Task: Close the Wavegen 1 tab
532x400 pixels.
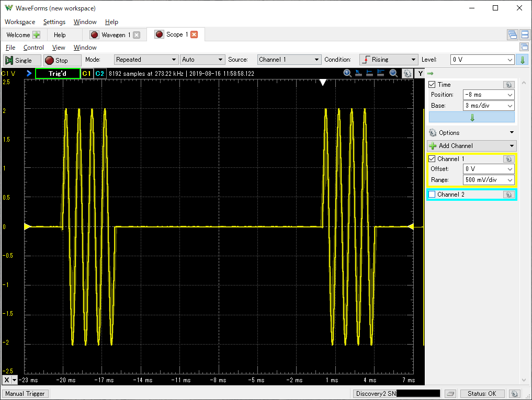Action: click(137, 35)
